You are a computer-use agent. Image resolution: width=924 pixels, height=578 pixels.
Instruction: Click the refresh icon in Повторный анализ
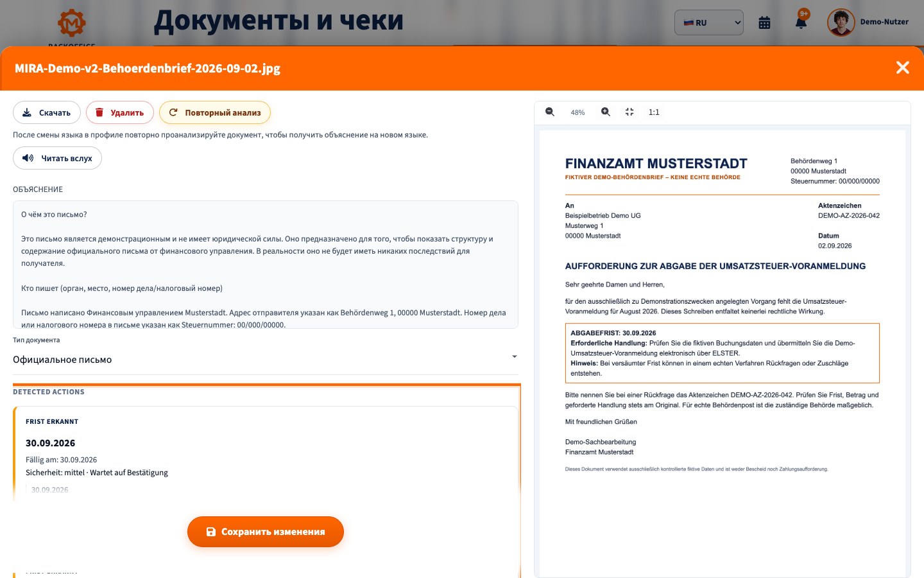click(x=173, y=112)
